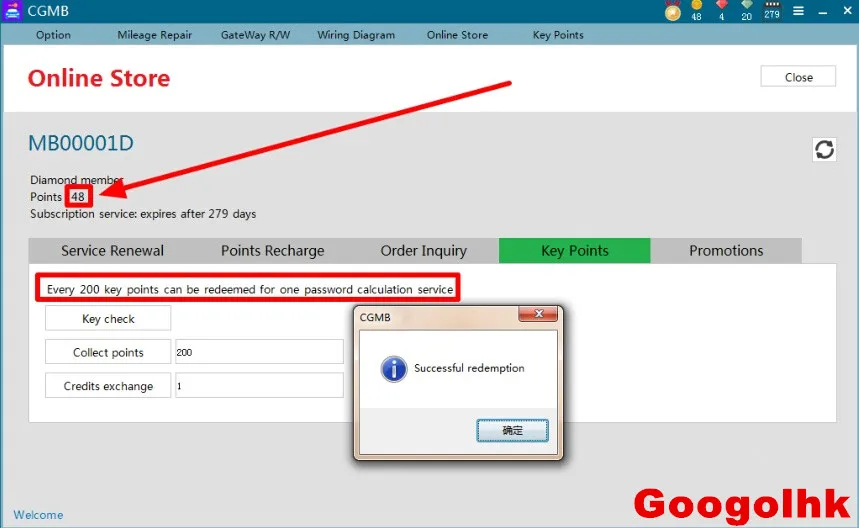The width and height of the screenshot is (859, 528).
Task: Click the Diamond member label
Action: [x=76, y=180]
